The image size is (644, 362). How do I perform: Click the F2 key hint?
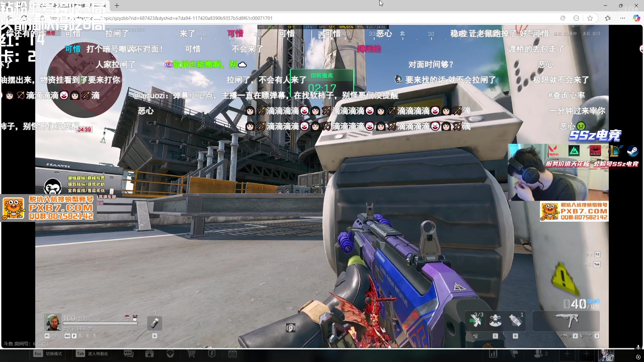tap(597, 254)
